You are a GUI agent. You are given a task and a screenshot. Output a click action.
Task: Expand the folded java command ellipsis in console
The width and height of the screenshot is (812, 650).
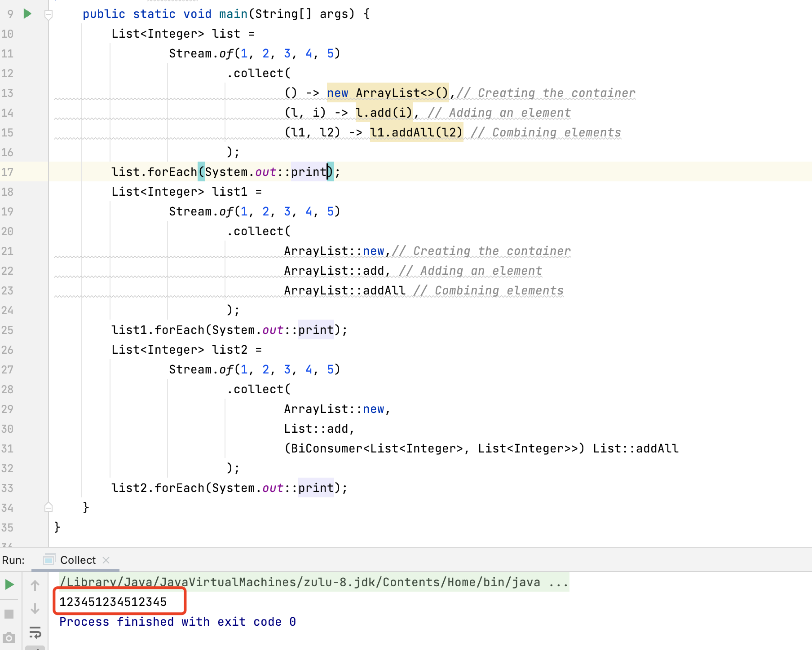point(558,582)
